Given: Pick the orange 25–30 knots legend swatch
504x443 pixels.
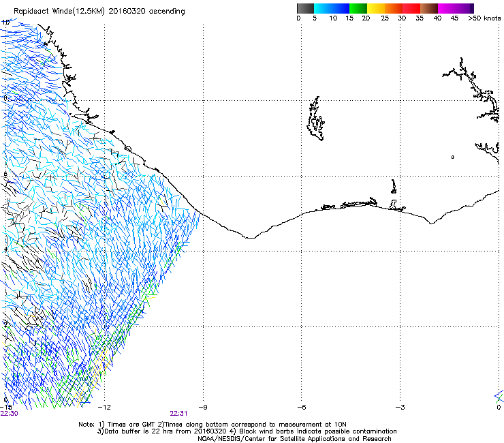Looking at the screenshot, I should [394, 8].
